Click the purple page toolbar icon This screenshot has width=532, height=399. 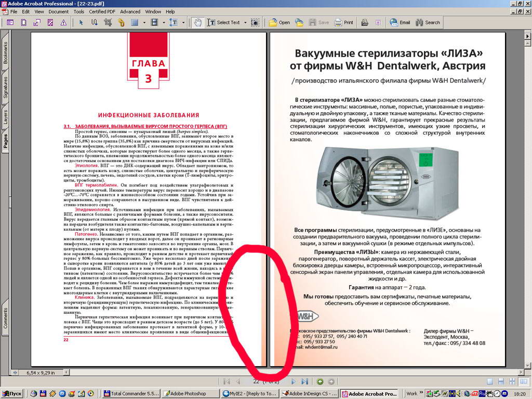[23, 22]
